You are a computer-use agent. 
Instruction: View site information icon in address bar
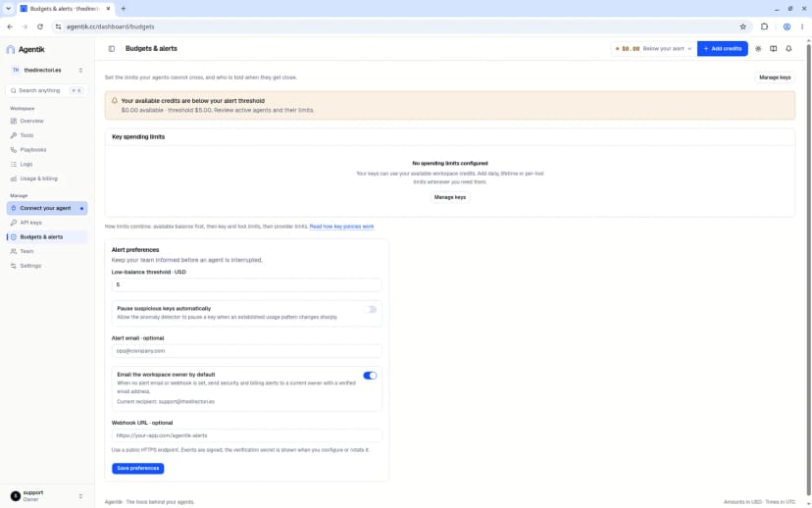[x=58, y=26]
